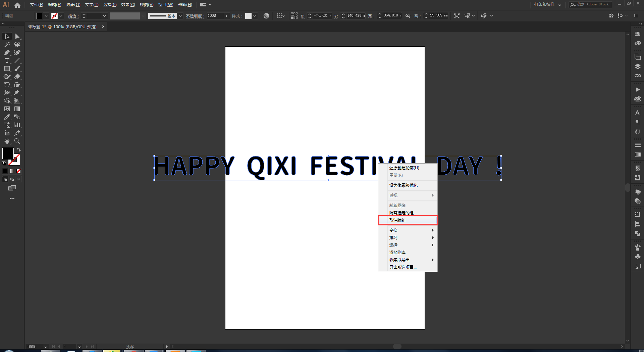Open the 对象(O) menu
Viewport: 644px width, 352px height.
[x=73, y=5]
